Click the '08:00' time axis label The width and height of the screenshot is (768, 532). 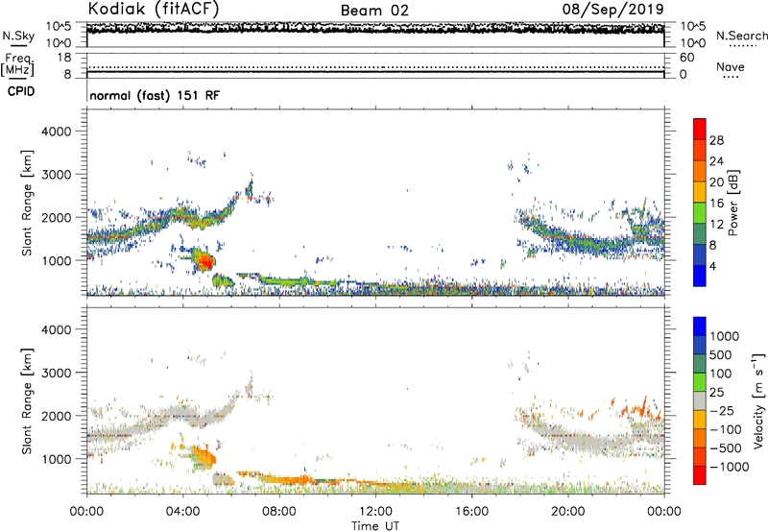(x=279, y=512)
